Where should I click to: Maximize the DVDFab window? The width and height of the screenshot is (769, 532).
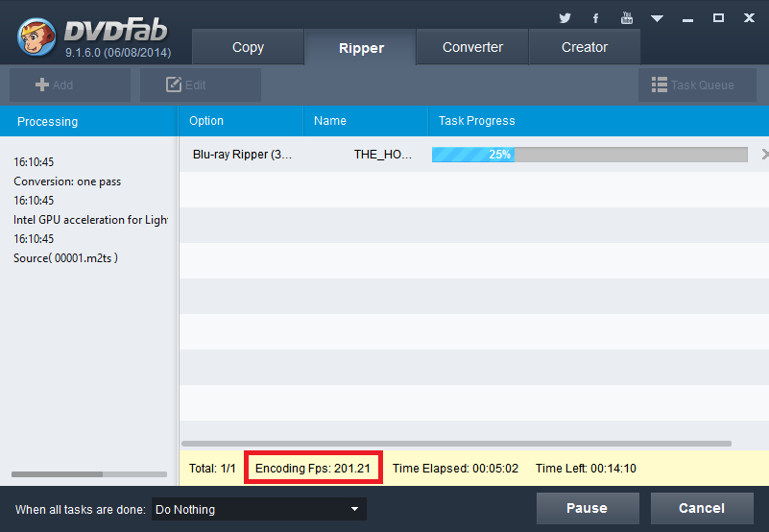[718, 18]
